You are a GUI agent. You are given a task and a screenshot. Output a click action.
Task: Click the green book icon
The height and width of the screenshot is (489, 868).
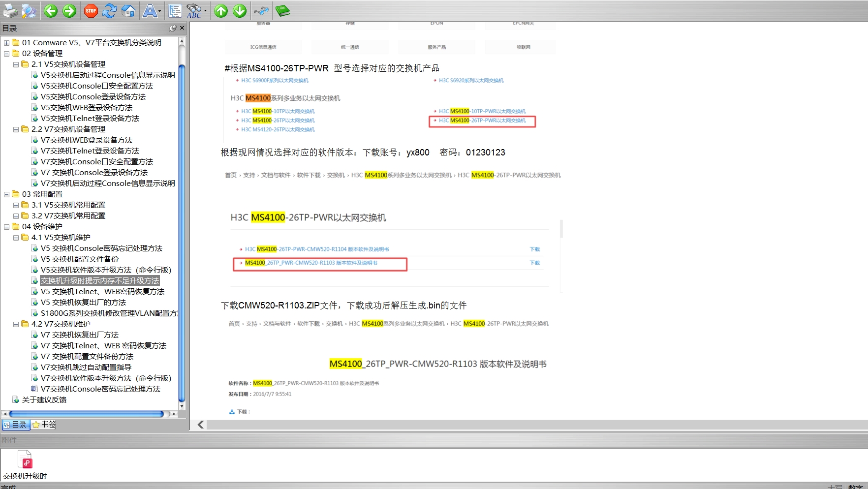coord(282,11)
